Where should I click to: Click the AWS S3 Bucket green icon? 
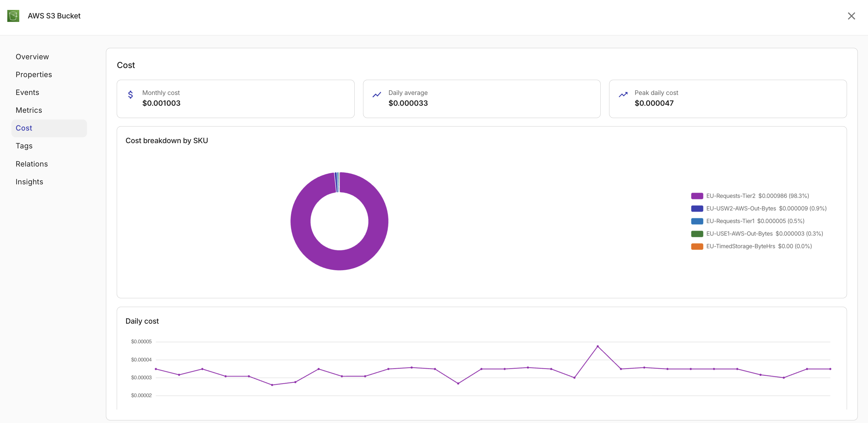click(13, 16)
